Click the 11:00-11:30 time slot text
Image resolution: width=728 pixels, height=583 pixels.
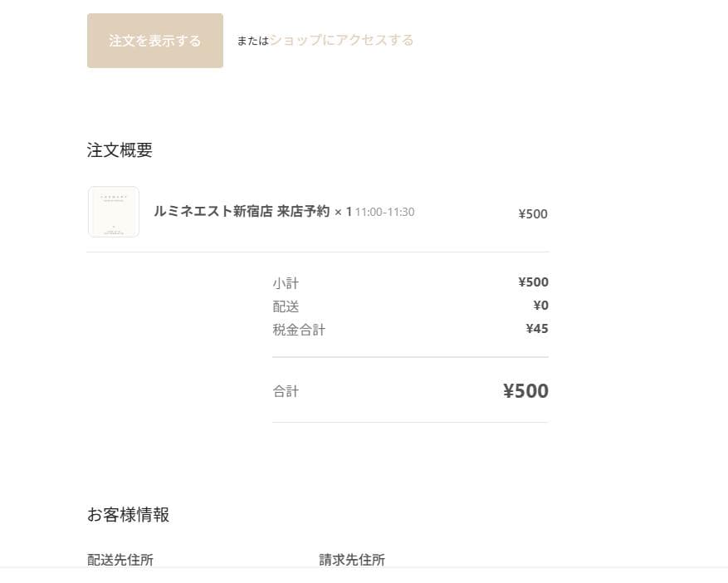tap(384, 212)
